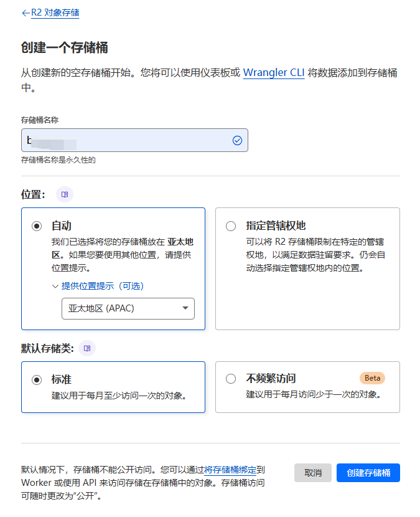Image resolution: width=420 pixels, height=517 pixels.
Task: Choose the 不频繁访问 storage class radio button
Action: [x=231, y=379]
